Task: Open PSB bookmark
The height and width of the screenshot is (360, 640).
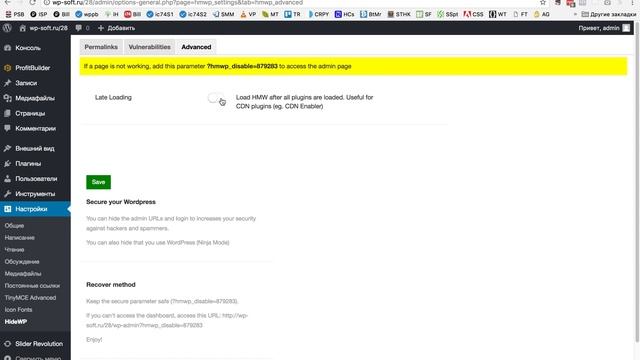Action: pos(15,14)
